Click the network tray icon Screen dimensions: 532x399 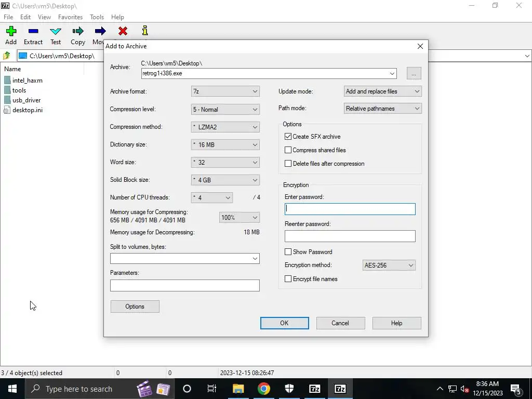[x=453, y=389]
